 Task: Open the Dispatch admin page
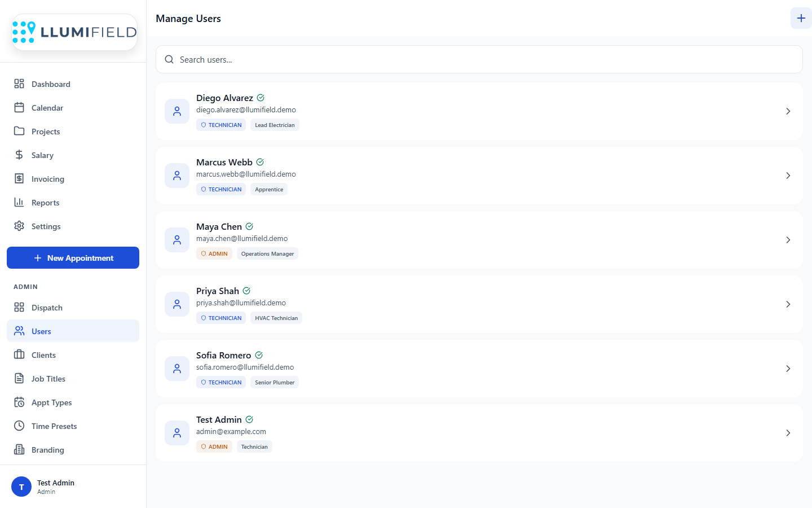[73, 308]
